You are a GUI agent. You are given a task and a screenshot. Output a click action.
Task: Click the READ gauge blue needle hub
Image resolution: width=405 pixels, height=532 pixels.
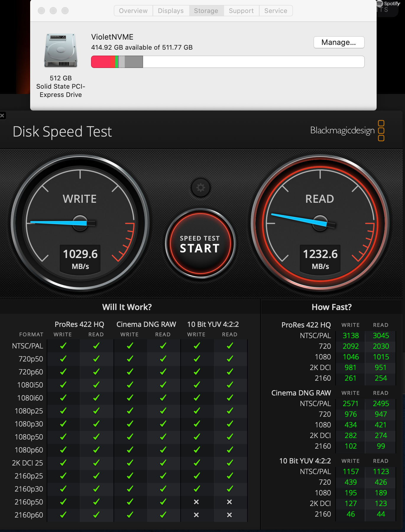coord(320,223)
